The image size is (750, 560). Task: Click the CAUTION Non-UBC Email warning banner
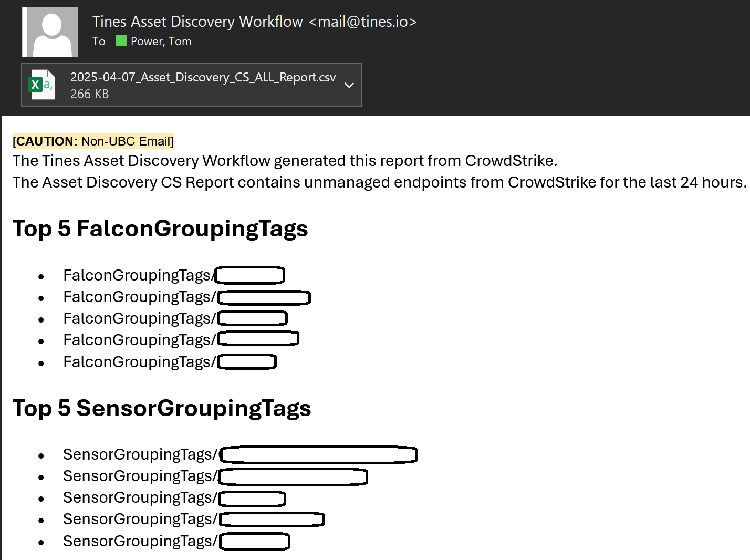pyautogui.click(x=93, y=141)
